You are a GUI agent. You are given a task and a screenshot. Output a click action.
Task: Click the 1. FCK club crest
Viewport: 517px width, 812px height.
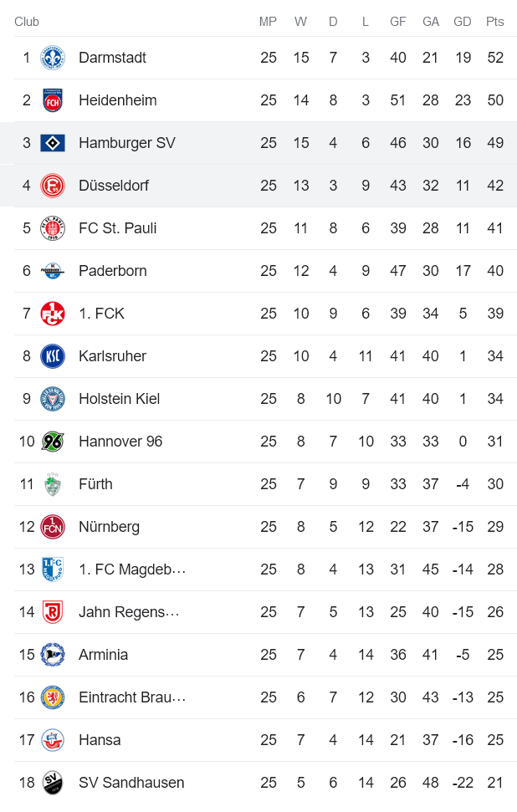coord(53,314)
